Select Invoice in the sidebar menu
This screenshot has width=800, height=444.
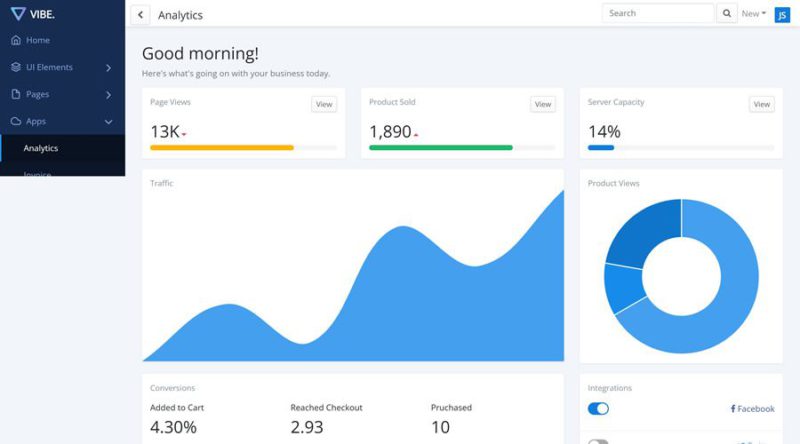point(37,174)
